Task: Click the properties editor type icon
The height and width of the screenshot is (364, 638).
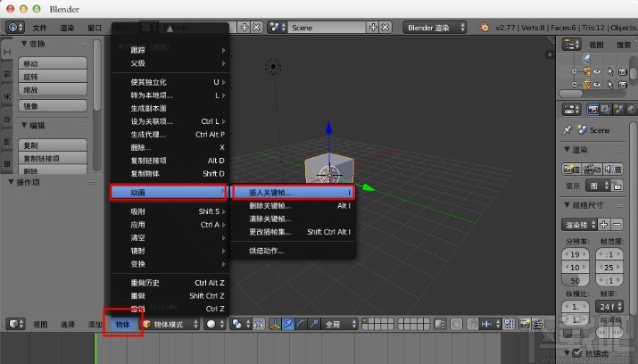Action: [572, 110]
